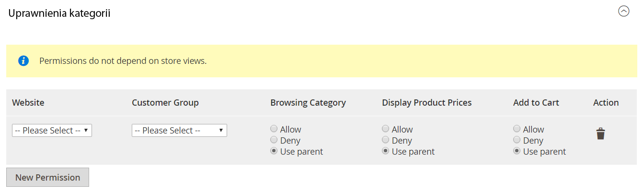Select Allow for Browsing Category
644x195 pixels.
[274, 129]
